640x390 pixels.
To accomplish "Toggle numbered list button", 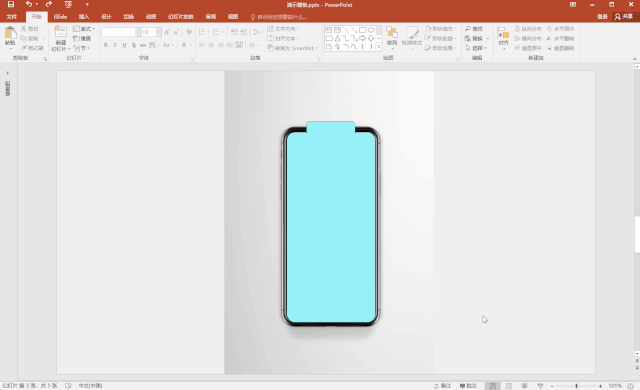I will (216, 32).
